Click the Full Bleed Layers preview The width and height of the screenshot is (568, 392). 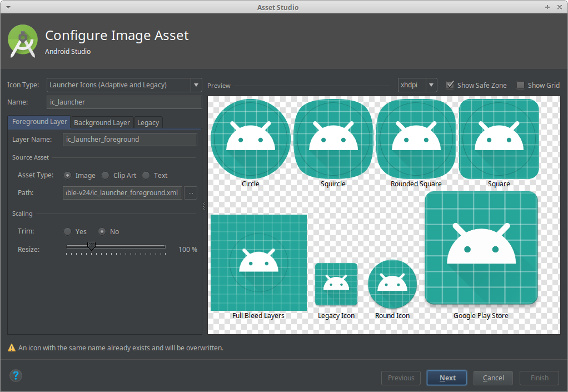pyautogui.click(x=258, y=262)
